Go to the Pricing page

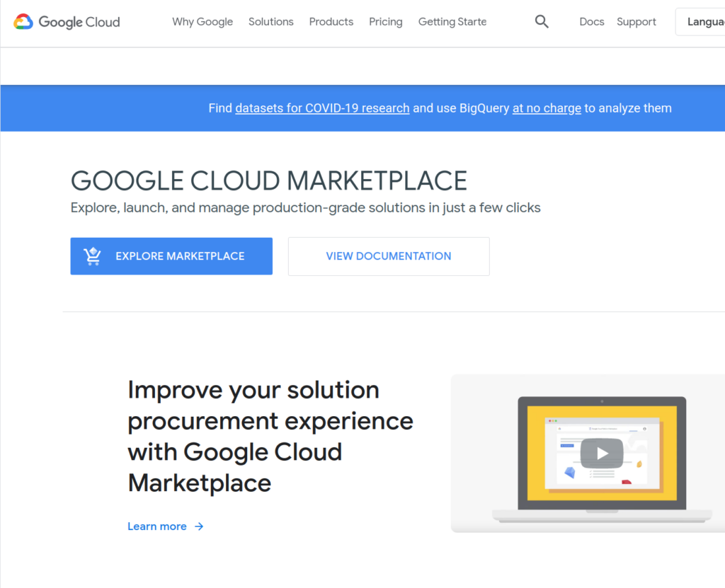click(x=386, y=22)
